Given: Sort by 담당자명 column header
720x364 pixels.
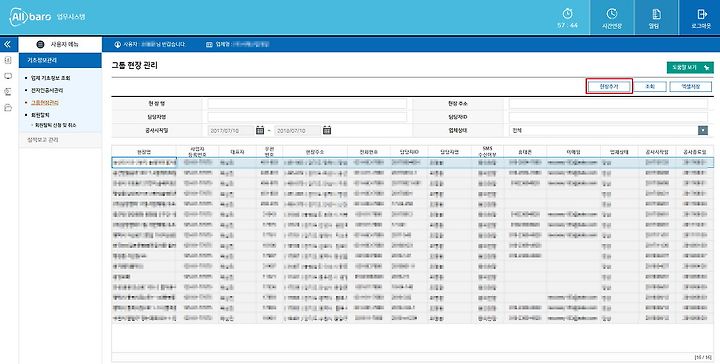Looking at the screenshot, I should tap(450, 151).
